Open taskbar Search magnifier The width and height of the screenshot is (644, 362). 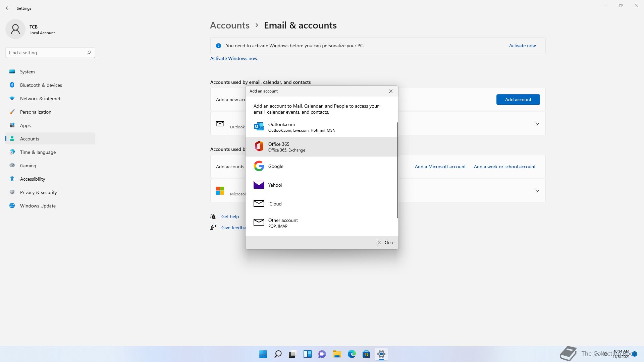(x=278, y=354)
